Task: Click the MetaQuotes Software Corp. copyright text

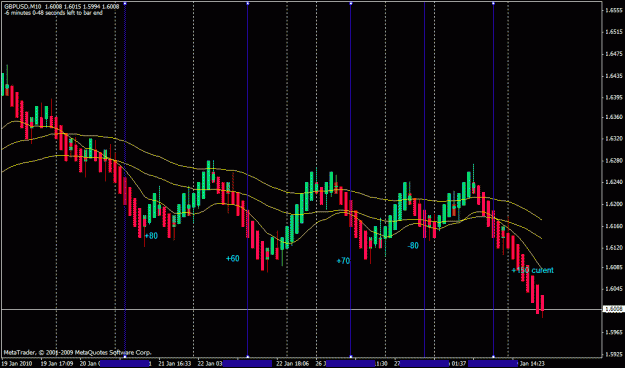Action: (x=77, y=353)
